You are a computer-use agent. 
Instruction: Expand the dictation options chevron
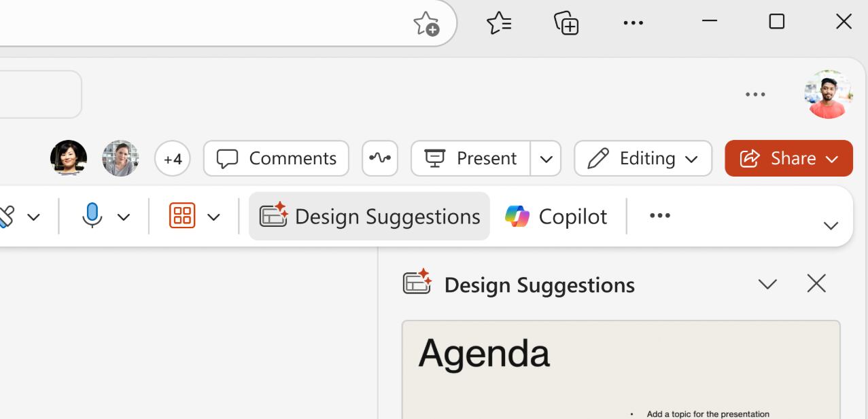point(124,216)
